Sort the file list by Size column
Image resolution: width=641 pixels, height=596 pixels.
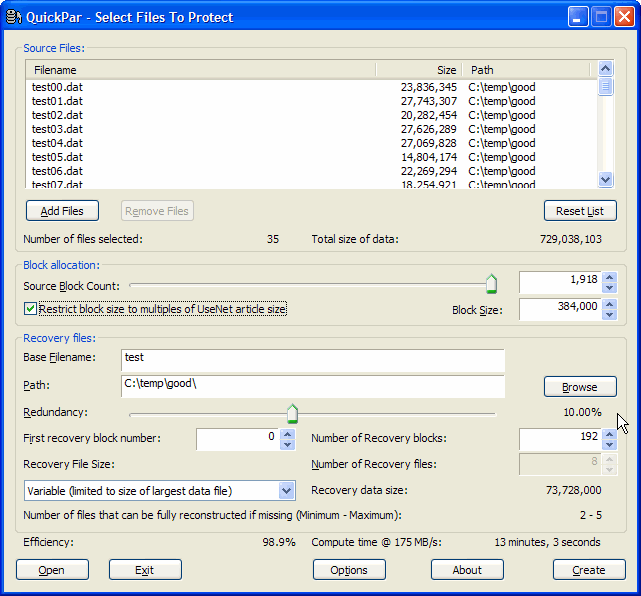[418, 70]
